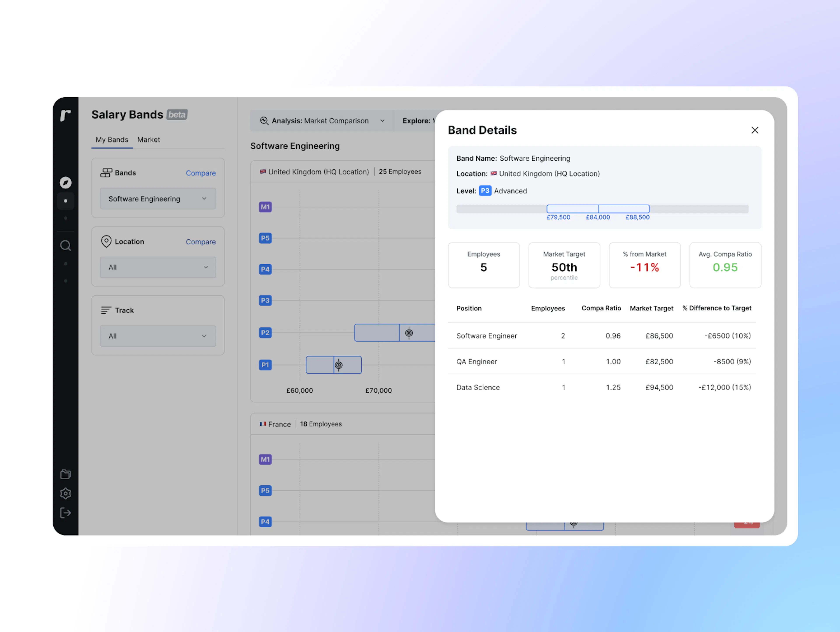
Task: Click Compare link in Bands panel
Action: click(x=201, y=173)
